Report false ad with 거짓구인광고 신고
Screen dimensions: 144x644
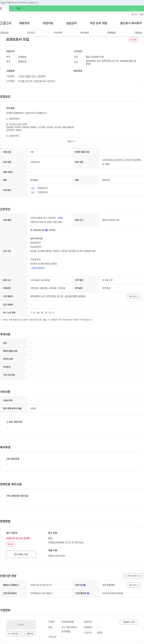tap(133, 576)
